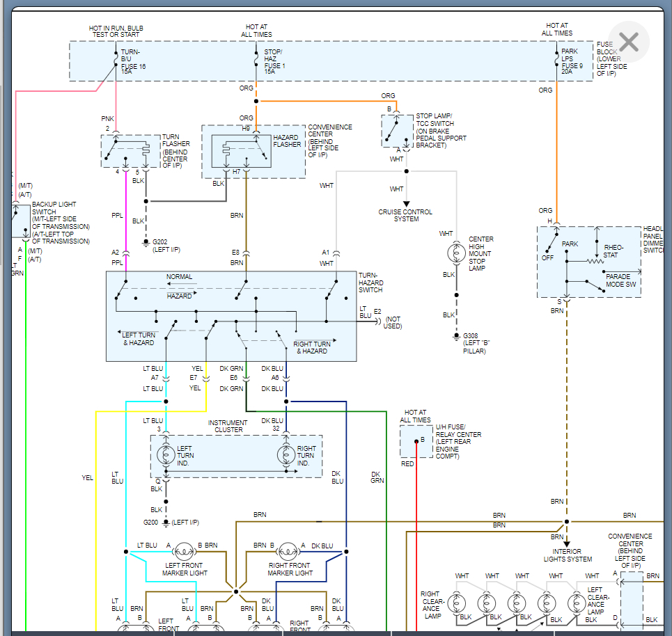Viewport: 672px width, 636px height.
Task: Click the TURN FLASHER label
Action: click(175, 151)
